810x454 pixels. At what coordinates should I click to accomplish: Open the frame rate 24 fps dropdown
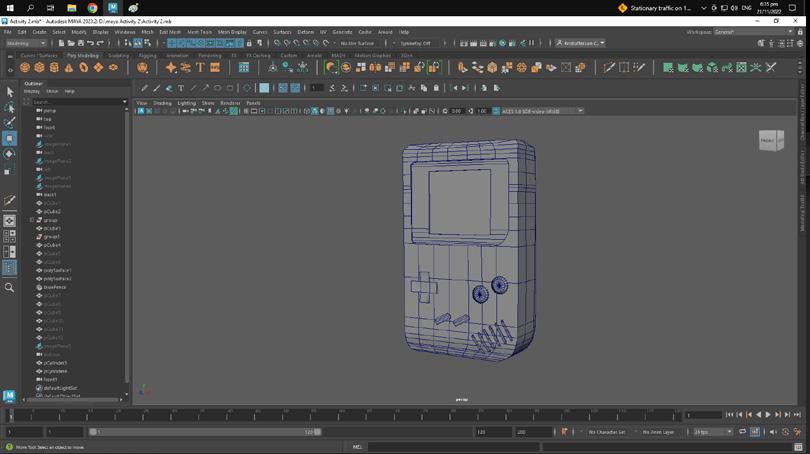(x=713, y=432)
